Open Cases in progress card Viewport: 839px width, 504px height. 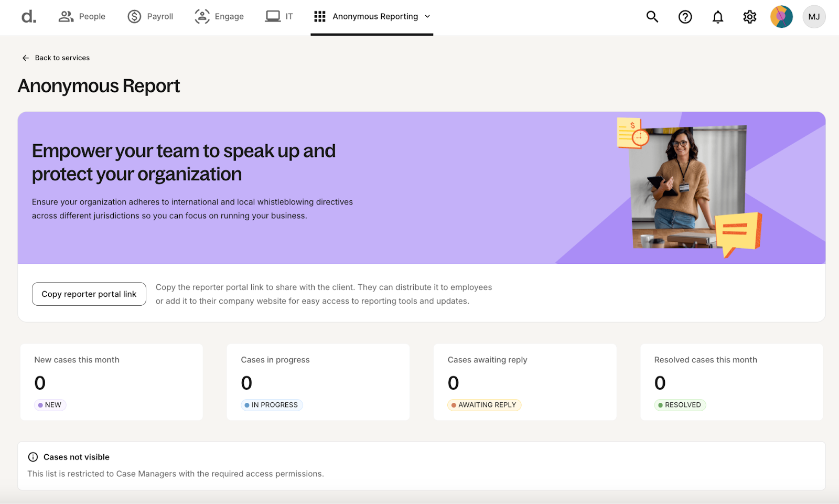(x=318, y=382)
